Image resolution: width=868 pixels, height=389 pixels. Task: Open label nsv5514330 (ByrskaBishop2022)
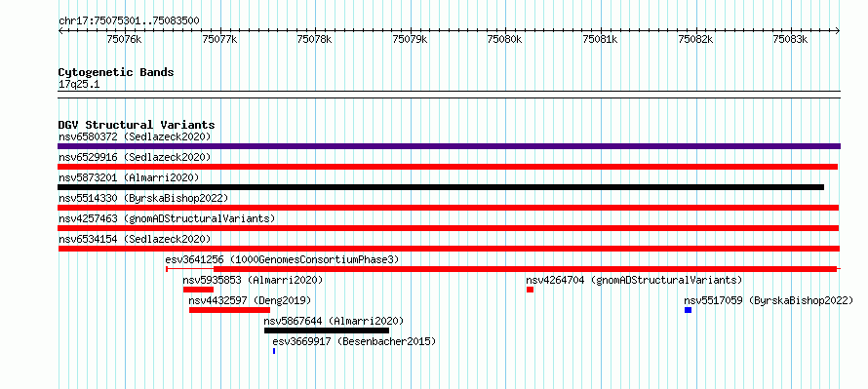pyautogui.click(x=143, y=198)
